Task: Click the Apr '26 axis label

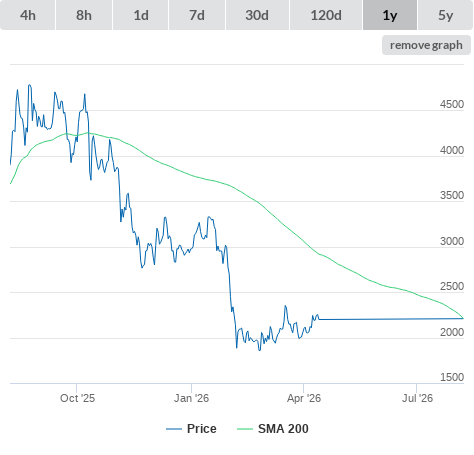Action: click(x=304, y=398)
